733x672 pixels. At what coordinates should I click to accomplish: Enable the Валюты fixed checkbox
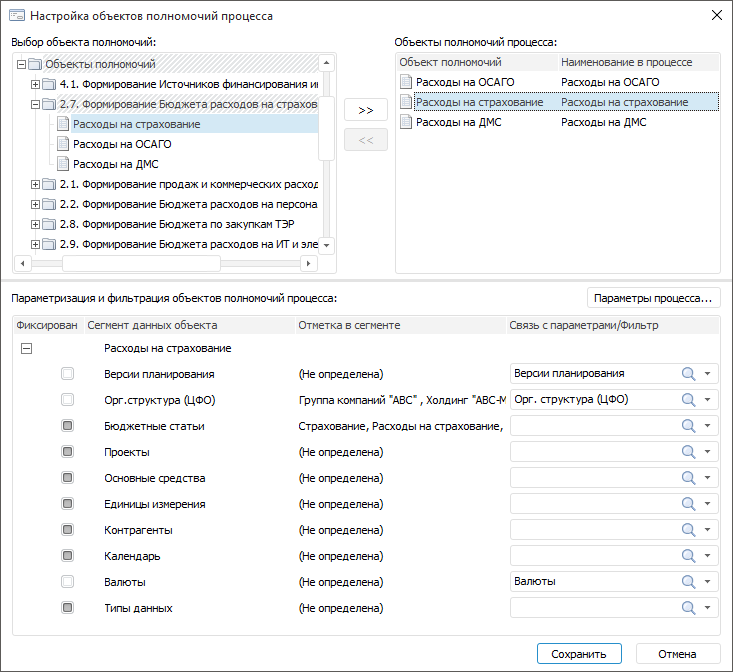coord(68,581)
